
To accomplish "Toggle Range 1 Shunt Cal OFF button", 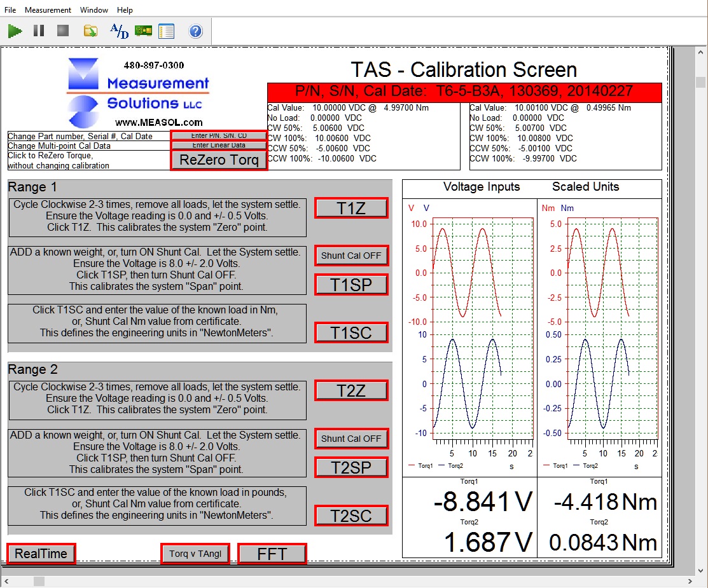I will (x=351, y=256).
